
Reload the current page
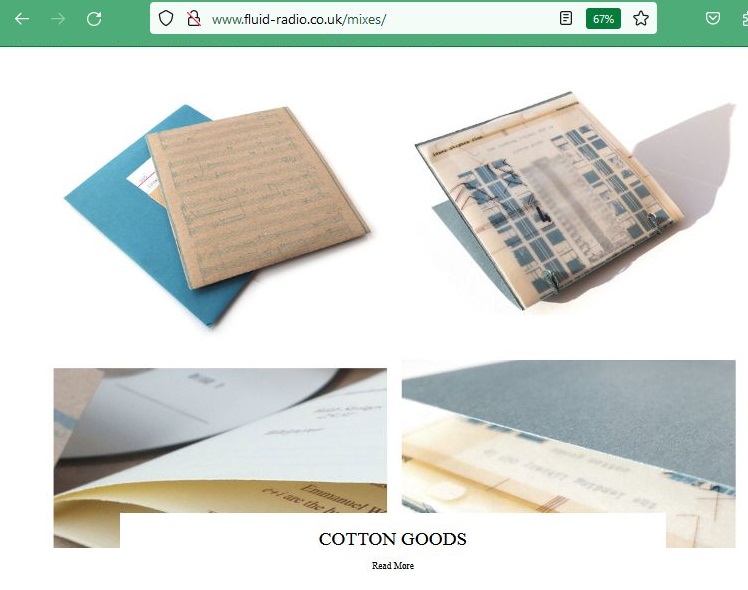pos(94,19)
